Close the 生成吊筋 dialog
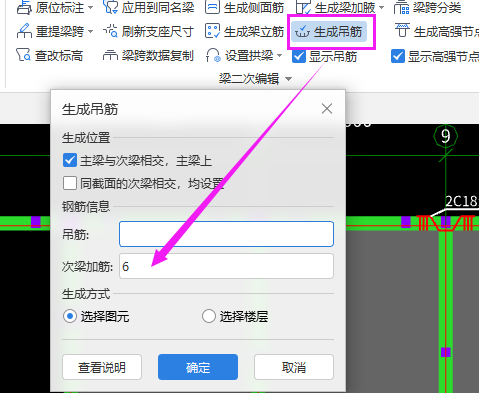 pos(327,109)
